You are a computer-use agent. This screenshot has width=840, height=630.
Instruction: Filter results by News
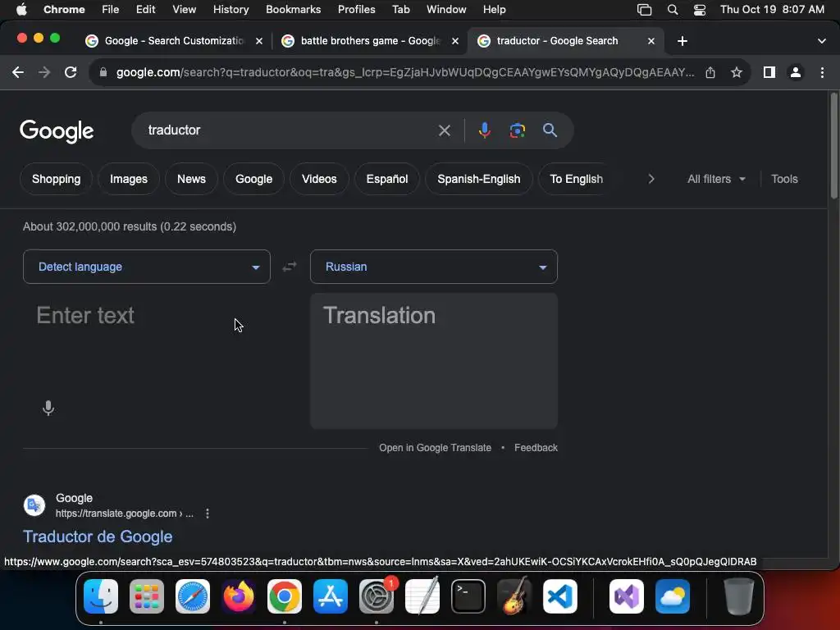191,179
